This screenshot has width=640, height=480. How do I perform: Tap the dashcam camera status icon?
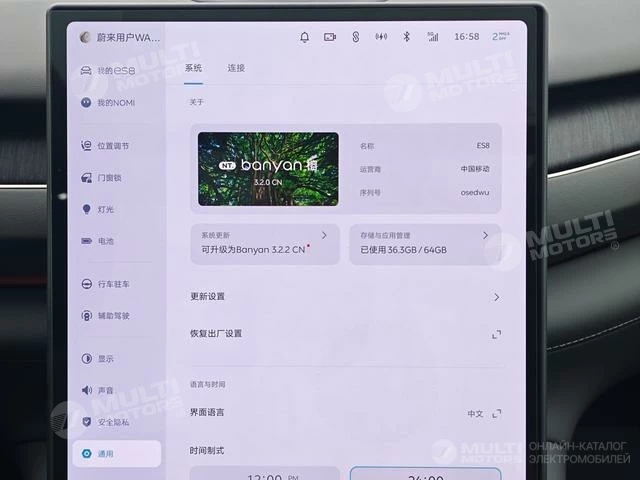pyautogui.click(x=330, y=37)
